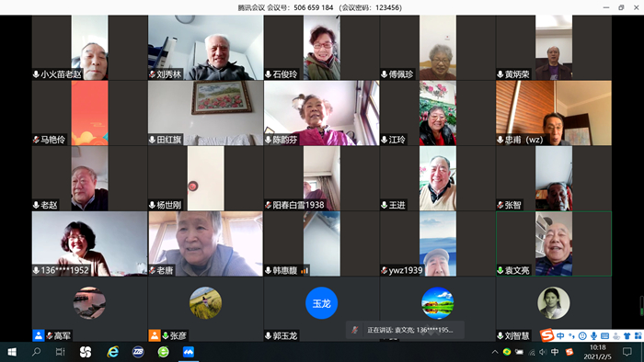Open the Sogou toolbox grid
Image resolution: width=644 pixels, height=362 pixels.
(x=638, y=335)
